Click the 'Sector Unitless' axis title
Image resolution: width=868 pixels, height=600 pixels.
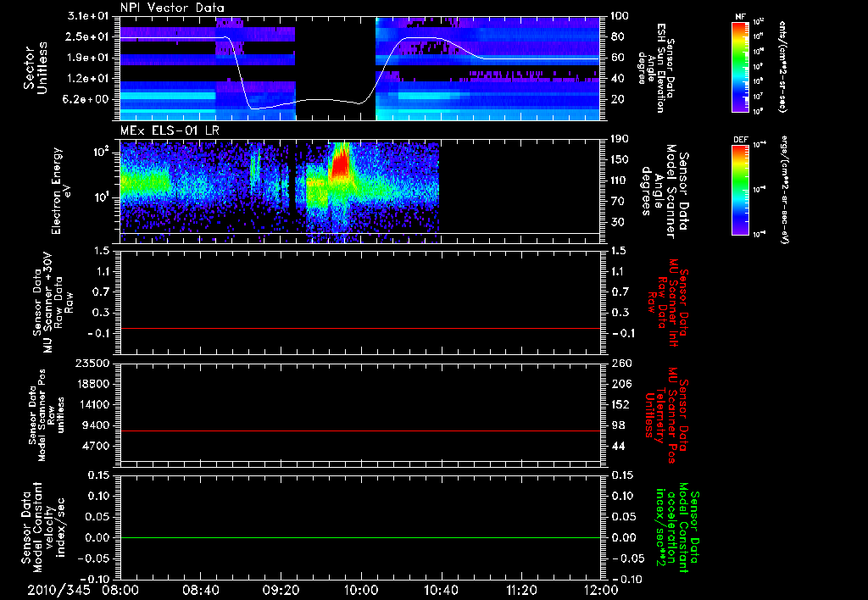coord(36,68)
